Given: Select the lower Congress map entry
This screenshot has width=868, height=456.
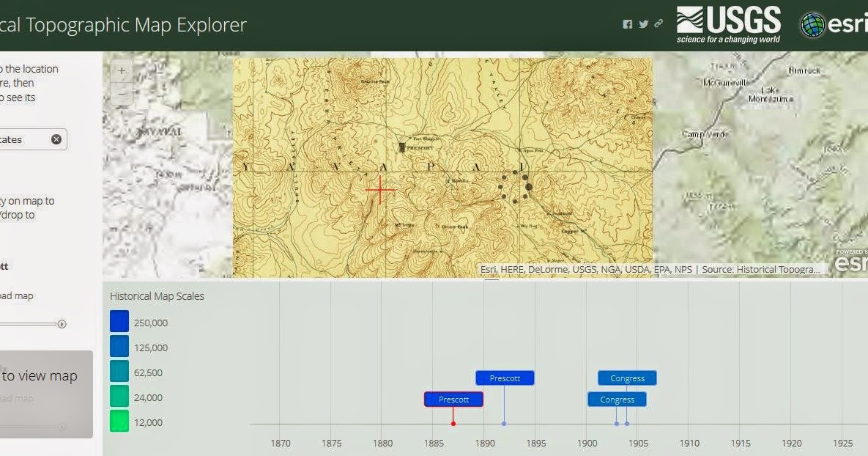Looking at the screenshot, I should pos(616,399).
